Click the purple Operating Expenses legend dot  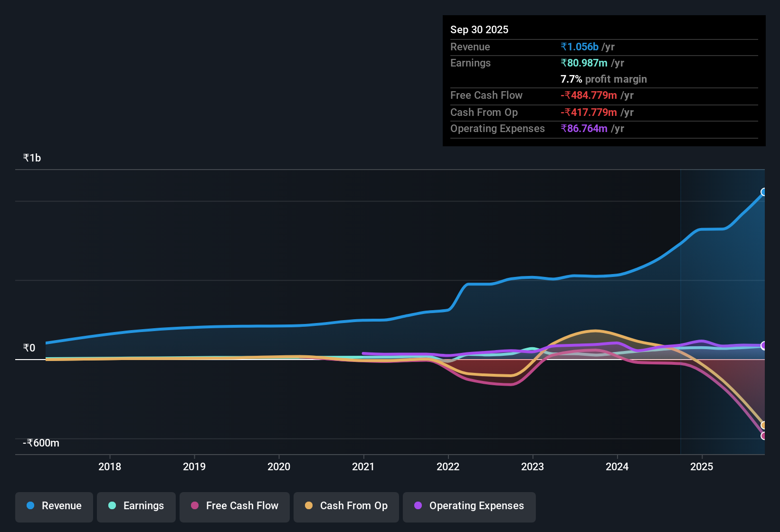418,506
